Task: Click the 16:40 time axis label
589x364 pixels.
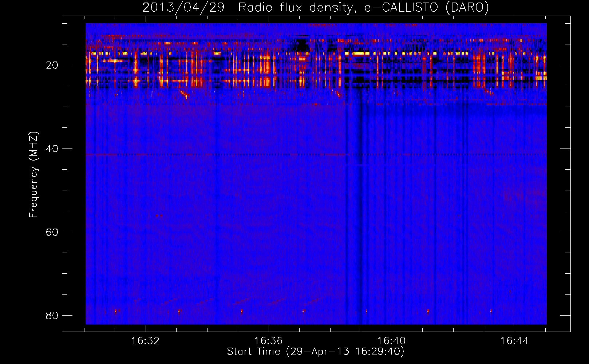Action: 392,341
